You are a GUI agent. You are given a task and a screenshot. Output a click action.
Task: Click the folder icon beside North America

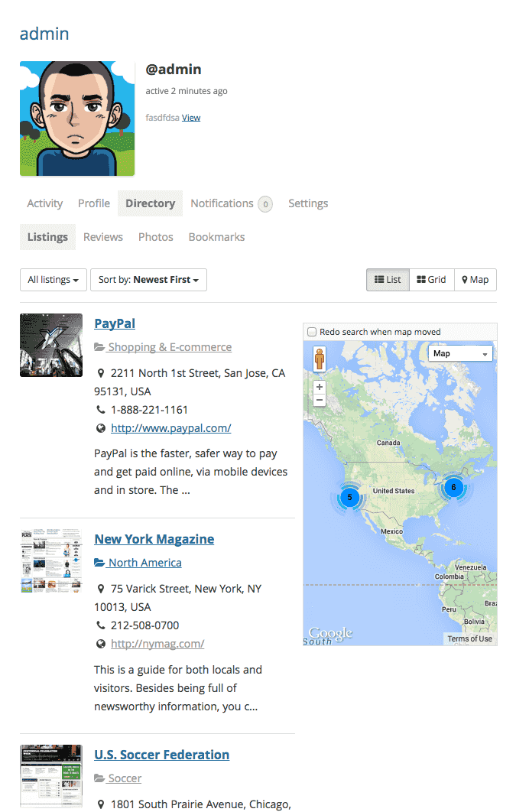(99, 563)
